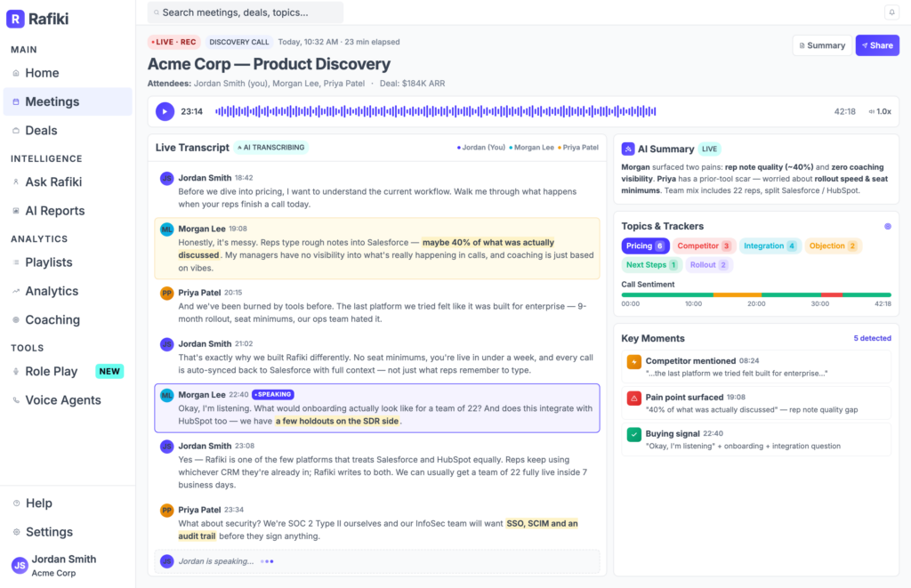Toggle Morgan Lee speaker legend
Viewport: 911px width, 588px height.
coord(532,148)
